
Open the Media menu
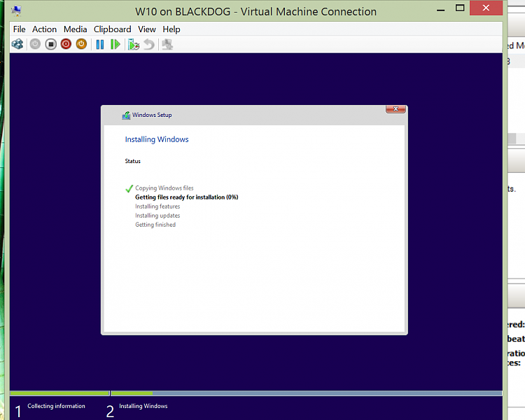(x=76, y=29)
